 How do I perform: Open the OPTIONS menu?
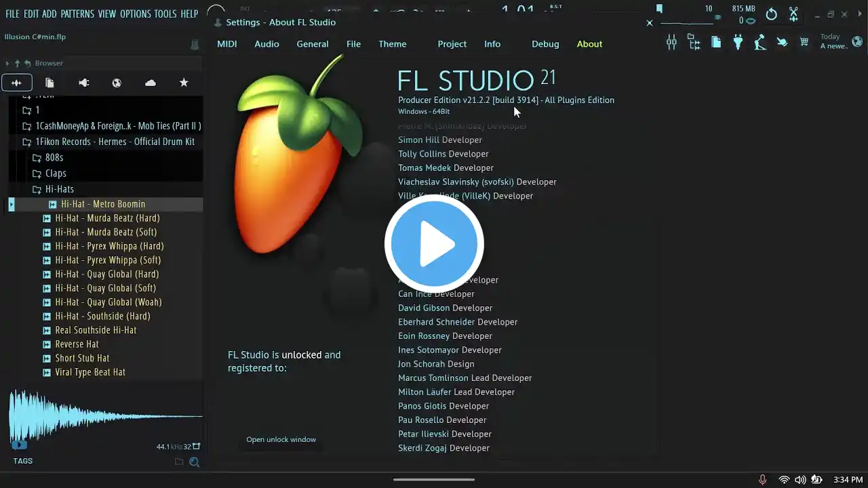[136, 14]
